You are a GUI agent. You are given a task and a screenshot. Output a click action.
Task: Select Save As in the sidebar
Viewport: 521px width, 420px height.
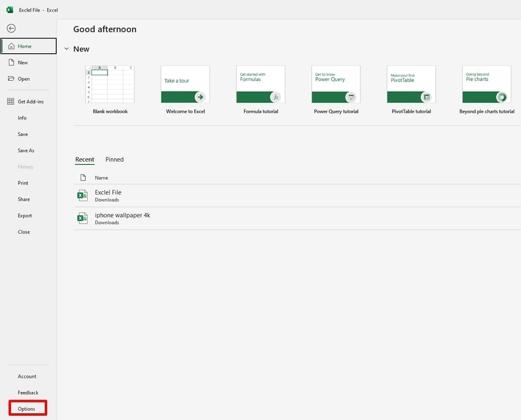(x=26, y=151)
